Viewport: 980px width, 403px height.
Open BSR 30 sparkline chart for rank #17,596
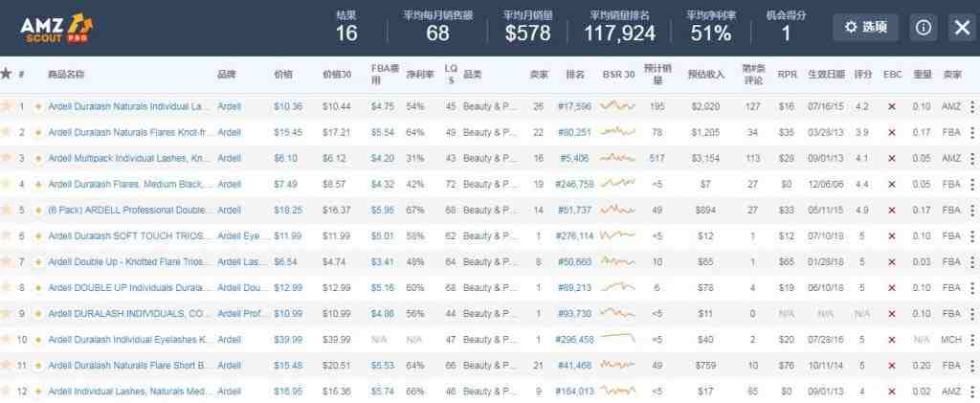pos(617,106)
